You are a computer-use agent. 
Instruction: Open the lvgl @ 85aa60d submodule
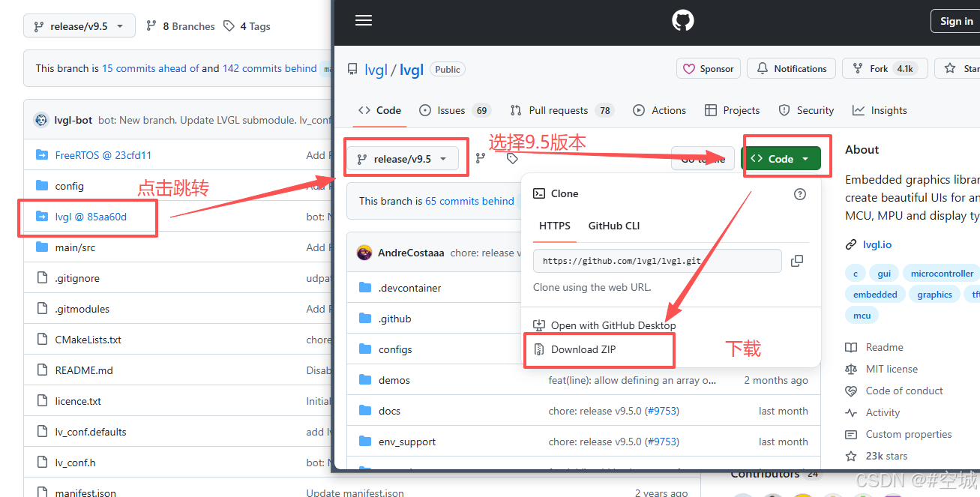point(91,217)
